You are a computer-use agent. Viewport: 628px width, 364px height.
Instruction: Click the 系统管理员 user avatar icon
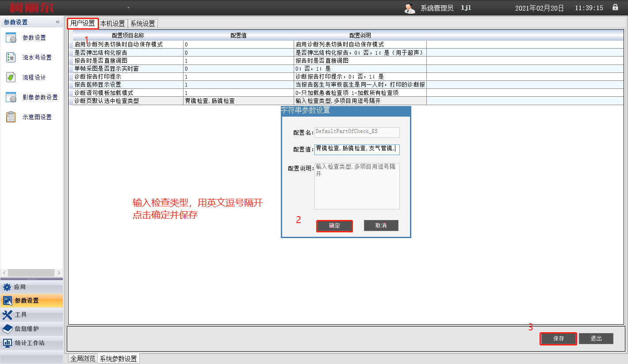(410, 8)
